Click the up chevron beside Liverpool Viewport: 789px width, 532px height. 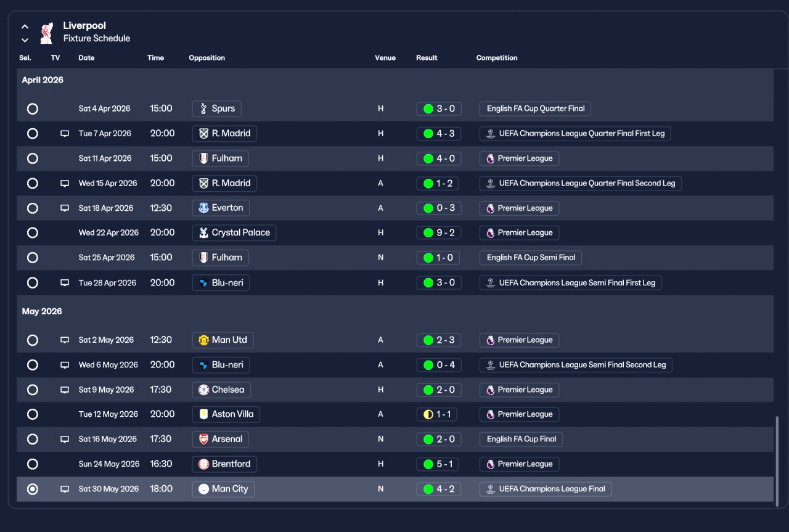(x=25, y=27)
